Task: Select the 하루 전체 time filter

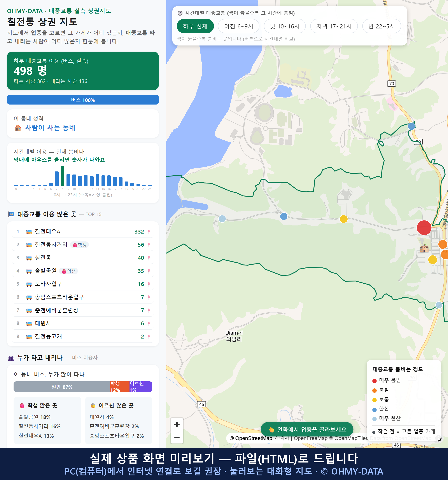Action: pos(195,26)
